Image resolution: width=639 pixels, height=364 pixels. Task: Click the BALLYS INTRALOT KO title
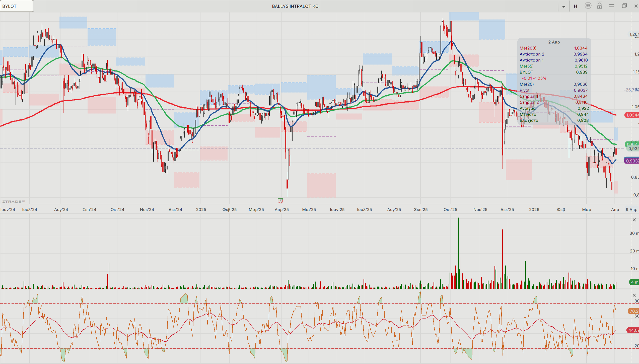[295, 6]
